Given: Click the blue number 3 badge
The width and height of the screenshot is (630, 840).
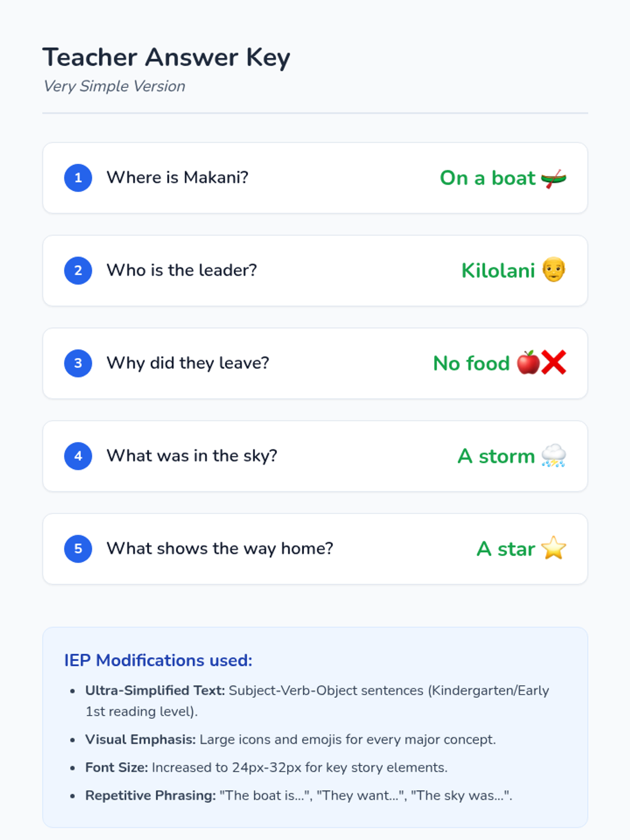Looking at the screenshot, I should point(78,363).
